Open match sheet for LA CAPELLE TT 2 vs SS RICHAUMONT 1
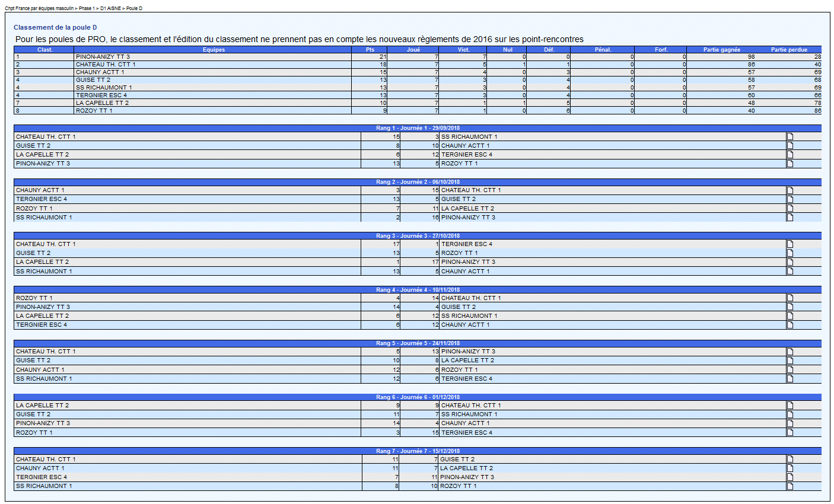 (x=790, y=315)
